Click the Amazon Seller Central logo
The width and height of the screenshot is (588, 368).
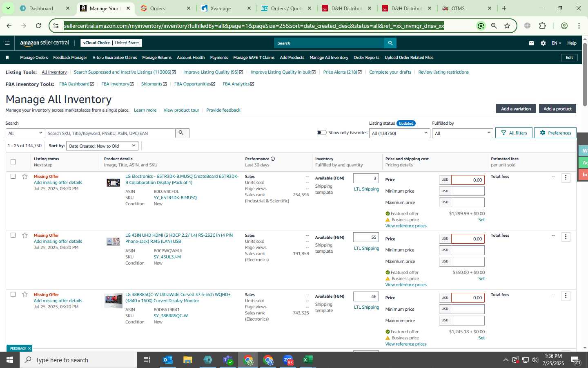pos(45,43)
